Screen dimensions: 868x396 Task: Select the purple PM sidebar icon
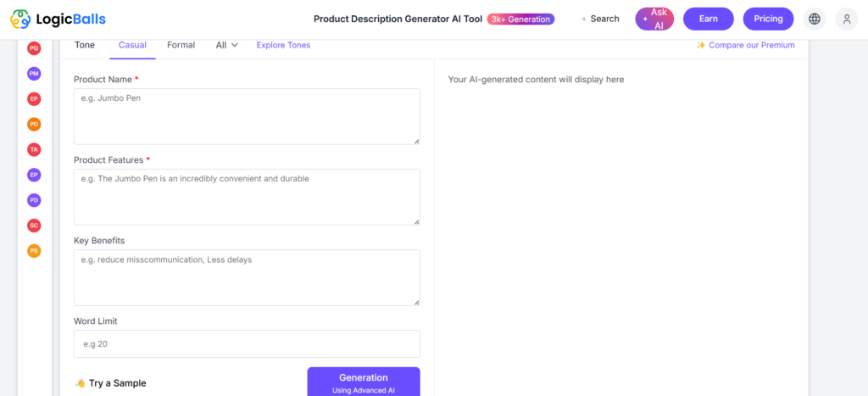pyautogui.click(x=34, y=74)
